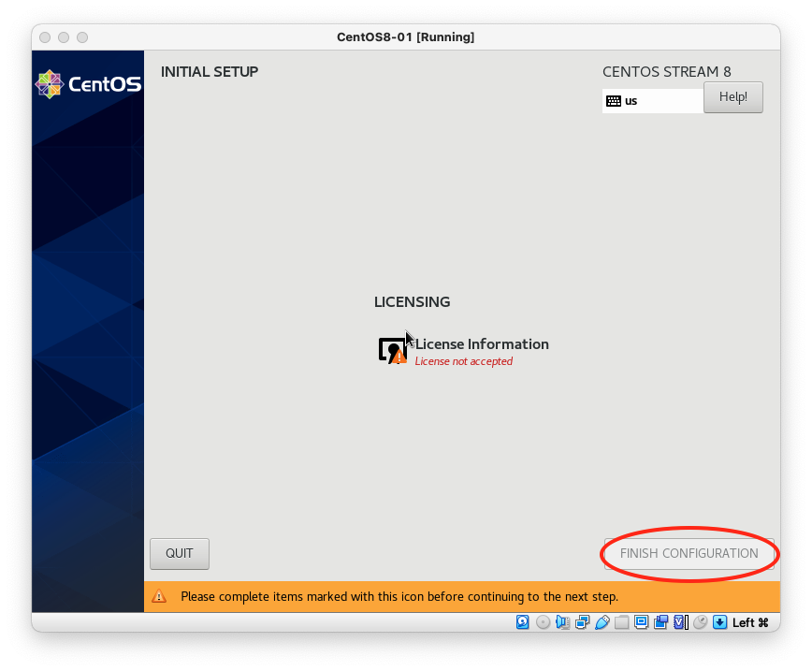This screenshot has height=671, width=812.
Task: Open the audio speaker indicator in status bar
Action: (562, 621)
